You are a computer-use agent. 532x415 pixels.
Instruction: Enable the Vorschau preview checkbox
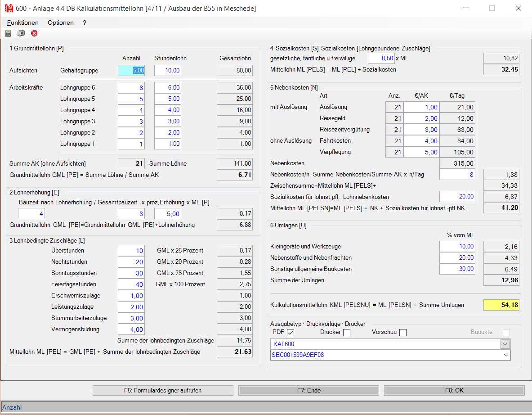(x=402, y=333)
